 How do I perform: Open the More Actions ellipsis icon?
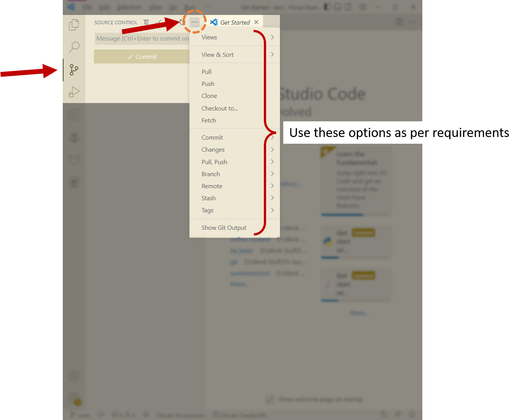[194, 22]
